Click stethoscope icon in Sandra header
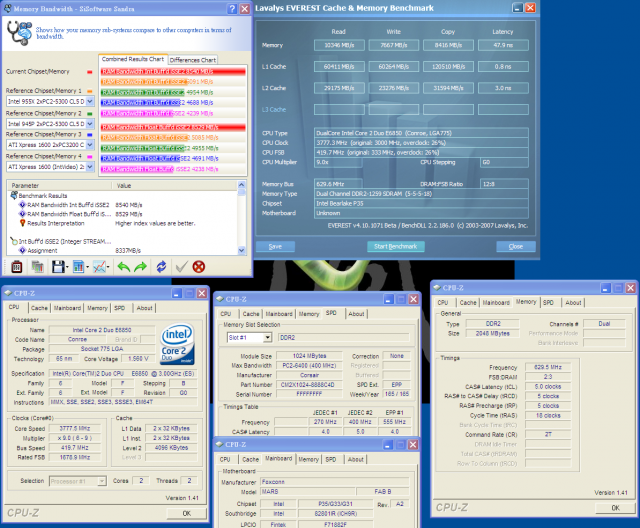Screen dimensions: 640x528 (19, 33)
